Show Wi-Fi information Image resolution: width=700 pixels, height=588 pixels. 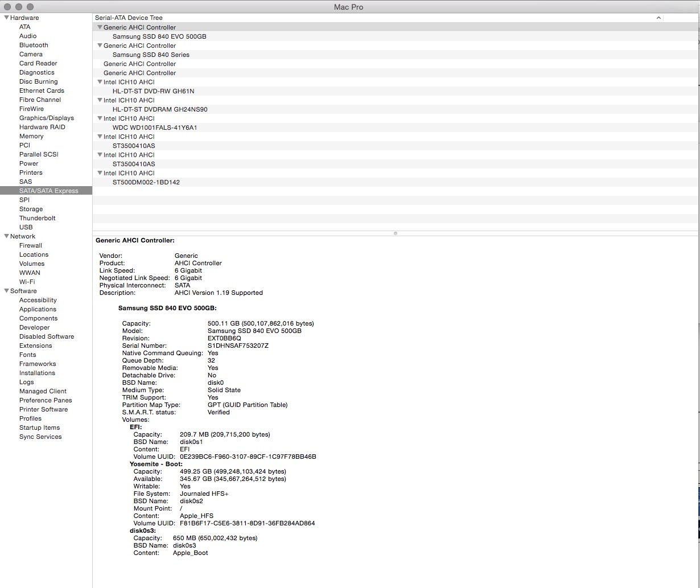coord(27,282)
